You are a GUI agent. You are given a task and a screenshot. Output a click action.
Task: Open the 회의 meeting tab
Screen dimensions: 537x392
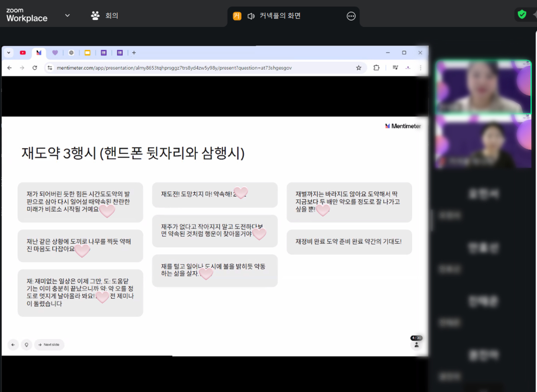(x=104, y=15)
